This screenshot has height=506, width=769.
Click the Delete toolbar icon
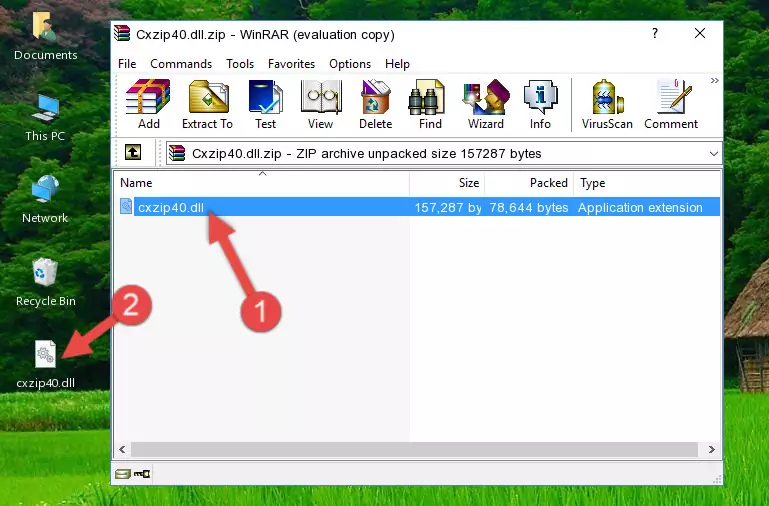376,104
